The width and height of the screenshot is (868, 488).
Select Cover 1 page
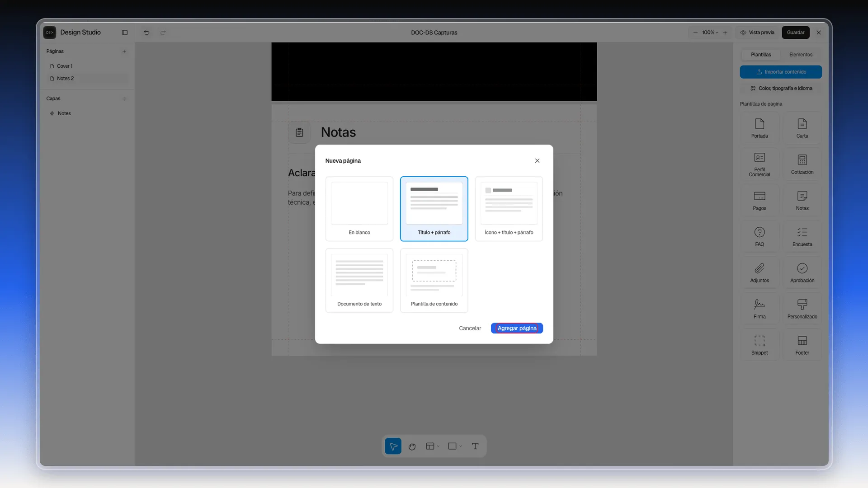[x=87, y=66]
